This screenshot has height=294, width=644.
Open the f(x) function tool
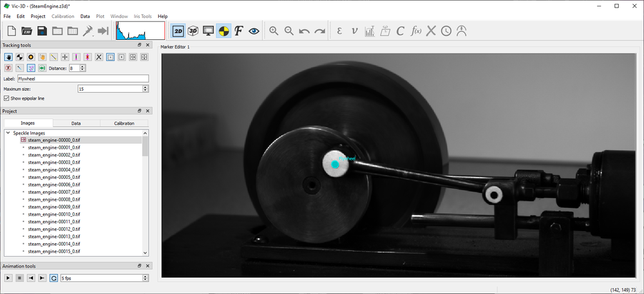tap(415, 31)
